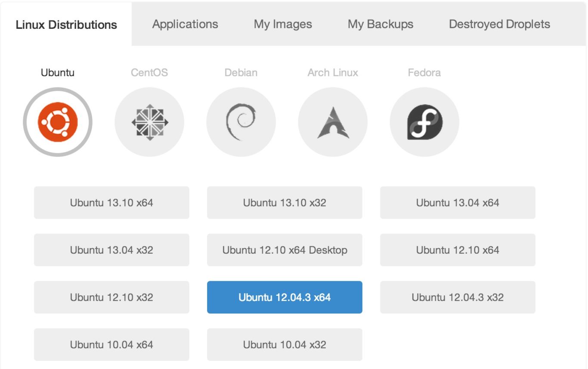588x369 pixels.
Task: Select the Arch Linux logo icon
Action: [333, 122]
